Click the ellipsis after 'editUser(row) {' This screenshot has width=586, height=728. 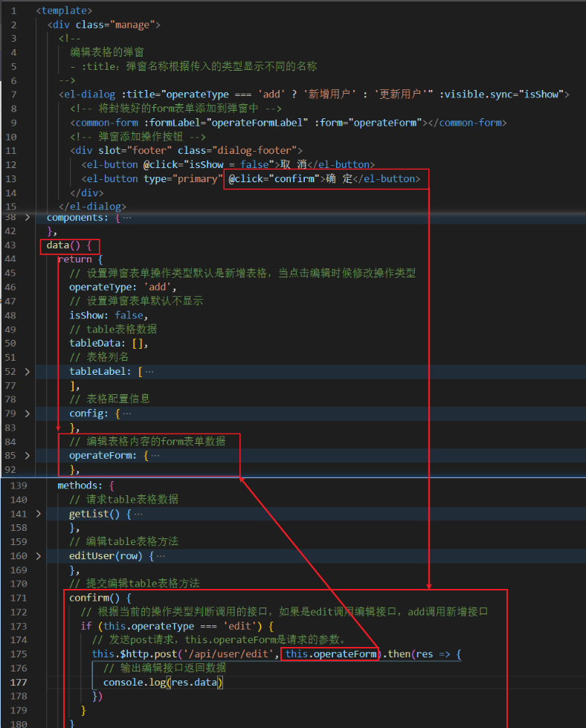(161, 555)
